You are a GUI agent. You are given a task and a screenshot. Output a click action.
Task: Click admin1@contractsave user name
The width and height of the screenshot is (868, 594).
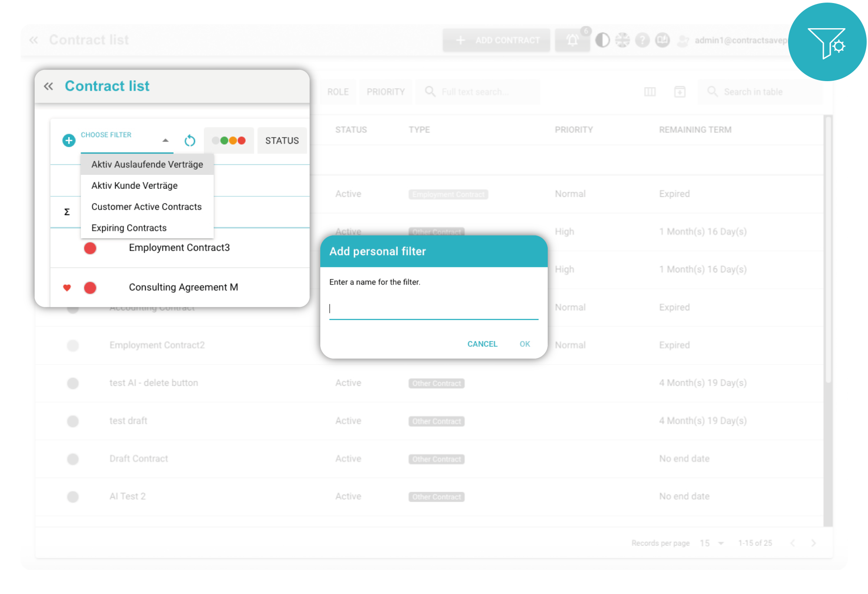tap(740, 40)
